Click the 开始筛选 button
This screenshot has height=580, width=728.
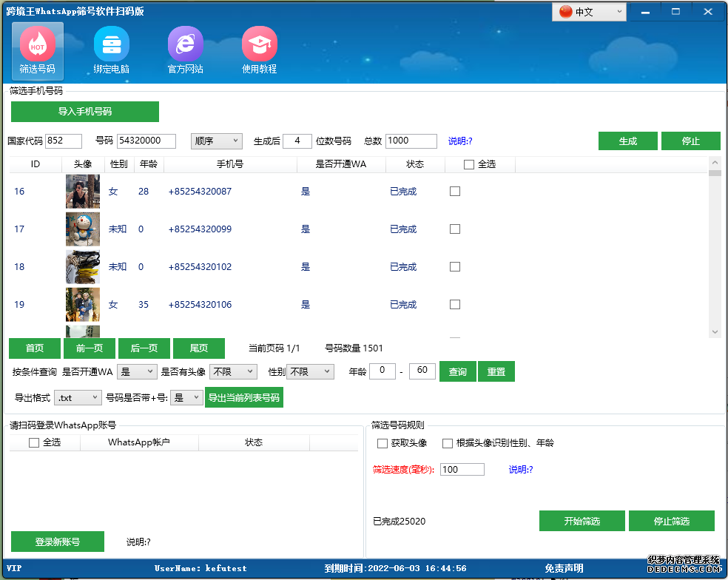[582, 521]
